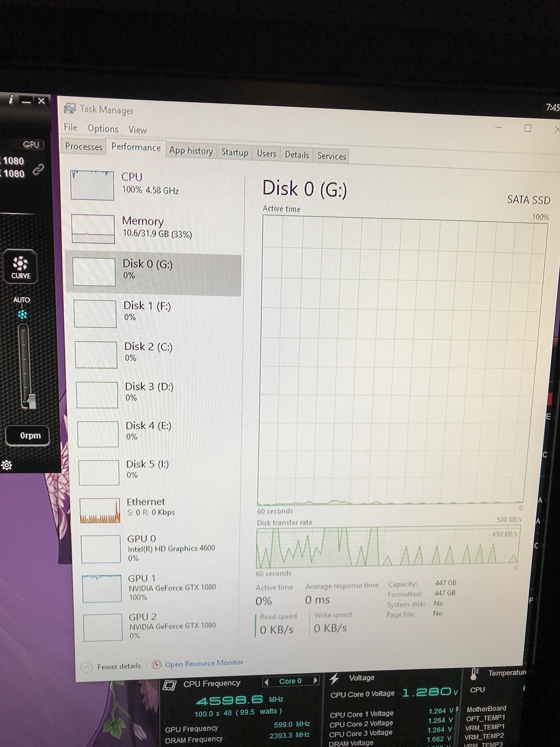Select Disk 0 (G:) in the sidebar
Screen dimensions: 560x747
pos(153,274)
